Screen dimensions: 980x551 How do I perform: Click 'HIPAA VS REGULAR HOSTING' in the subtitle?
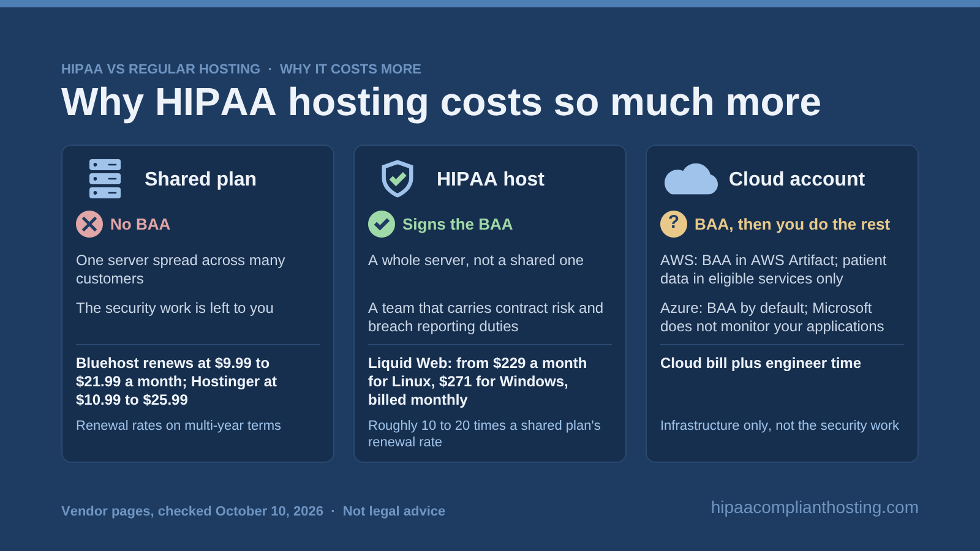click(160, 69)
